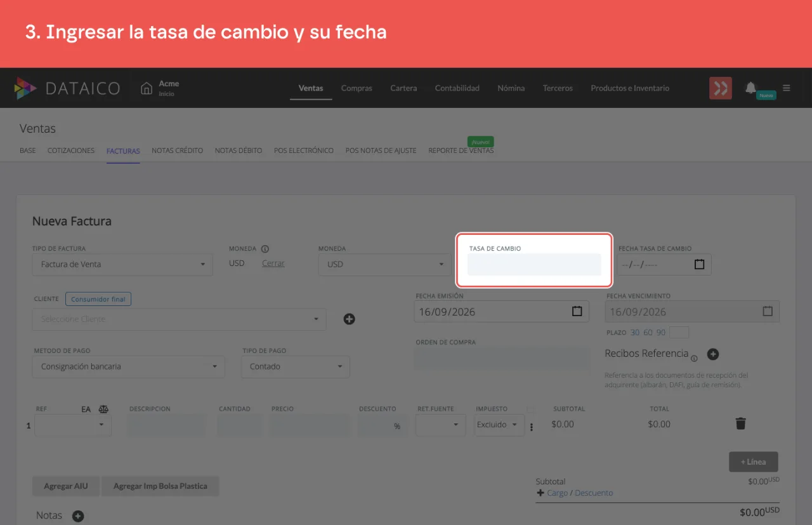The width and height of the screenshot is (812, 525).
Task: Click the Recibos Referencia info icon
Action: tap(694, 358)
